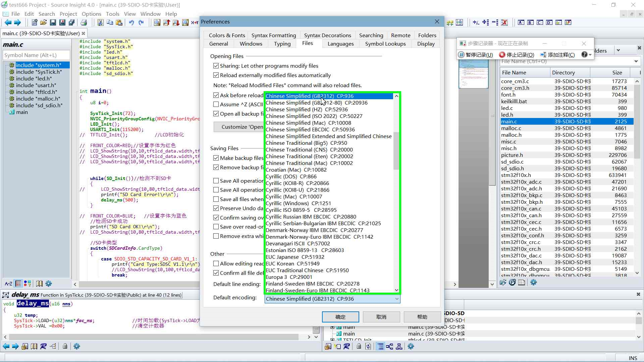This screenshot has width=644, height=362.
Task: Switch to the Colors & Fonts tab
Action: click(227, 35)
